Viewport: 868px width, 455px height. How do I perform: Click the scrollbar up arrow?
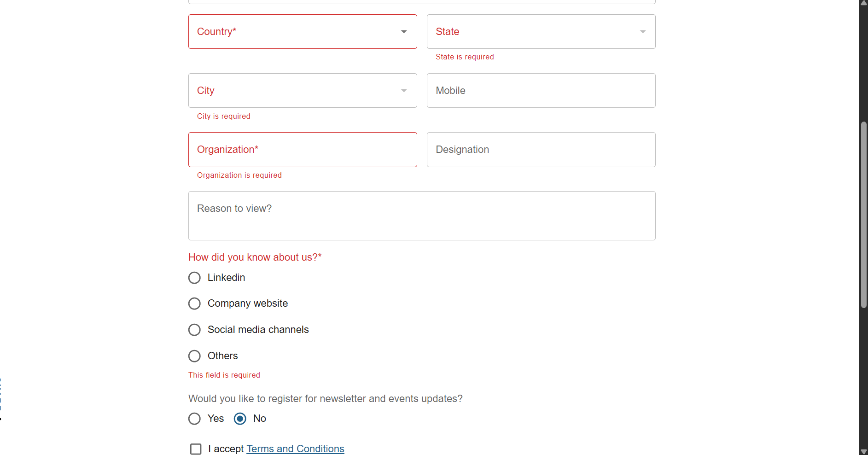864,3
